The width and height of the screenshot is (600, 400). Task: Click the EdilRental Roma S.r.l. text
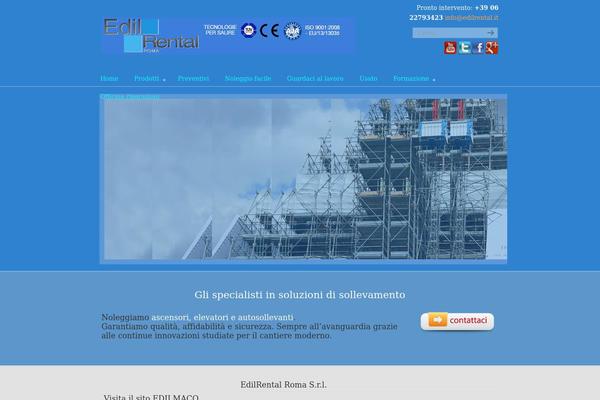click(284, 385)
